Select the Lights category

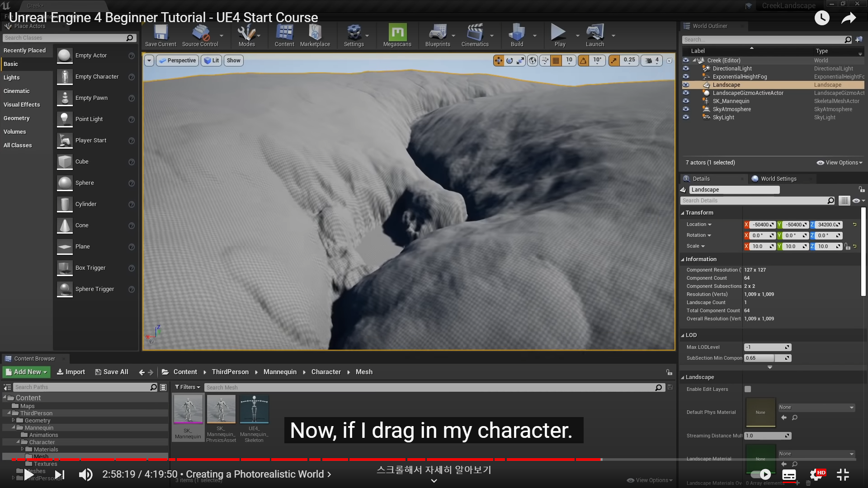[x=12, y=78]
